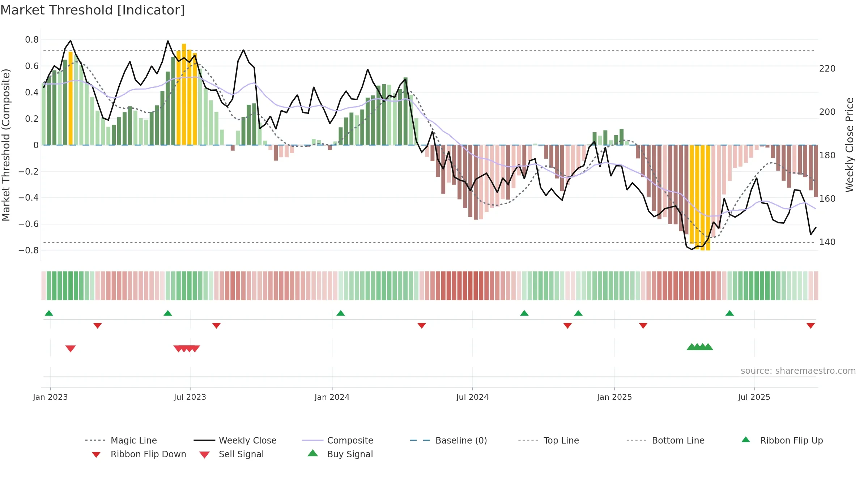Click the Ribbon Flip Down triangle just after Jan 2025

[643, 326]
